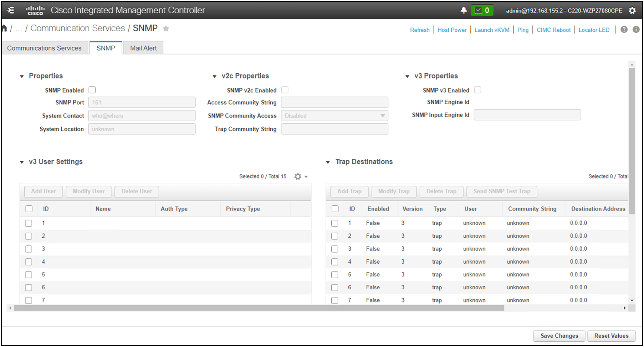Screen dimensions: 644x347
Task: Click the Delete Trap button
Action: (x=441, y=191)
